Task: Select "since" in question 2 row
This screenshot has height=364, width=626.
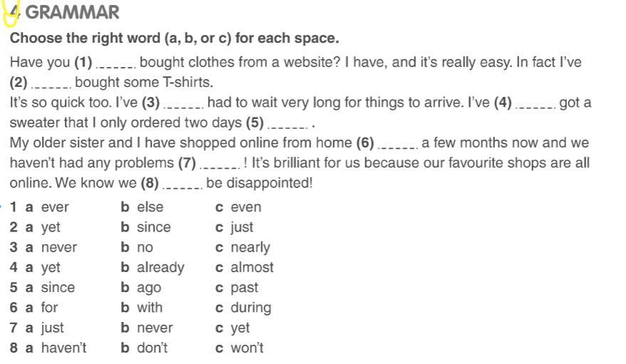Action: [x=154, y=227]
